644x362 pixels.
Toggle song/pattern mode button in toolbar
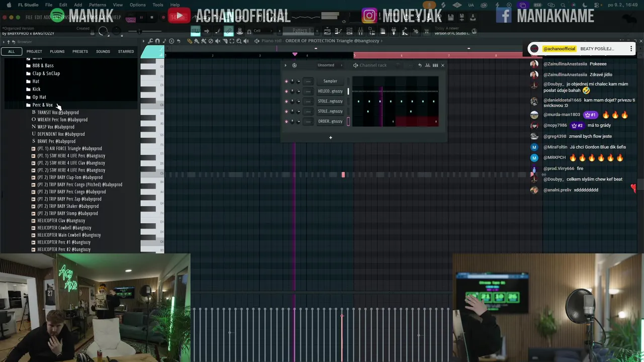tap(130, 19)
